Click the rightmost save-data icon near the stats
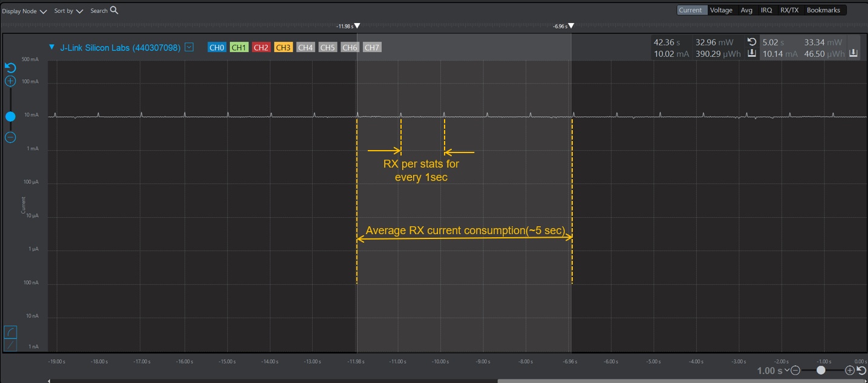 coord(853,51)
